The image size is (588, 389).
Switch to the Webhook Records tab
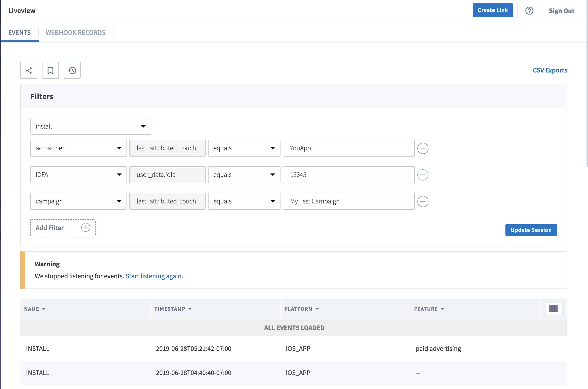(x=76, y=33)
